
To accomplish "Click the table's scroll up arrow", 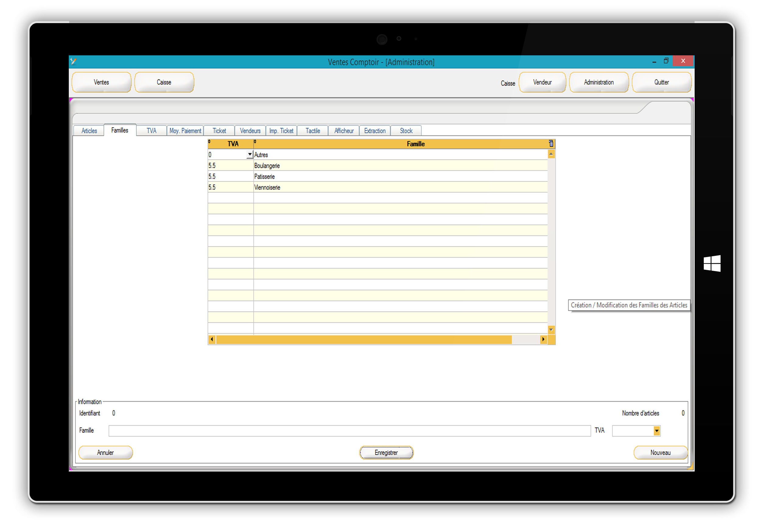I will (x=551, y=154).
